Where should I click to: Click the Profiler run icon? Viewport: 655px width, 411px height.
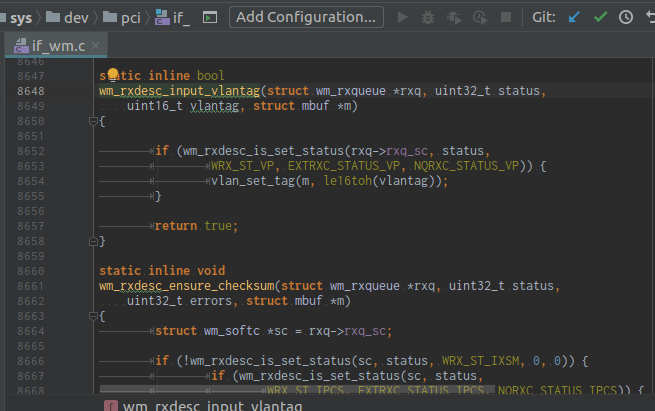[x=480, y=18]
